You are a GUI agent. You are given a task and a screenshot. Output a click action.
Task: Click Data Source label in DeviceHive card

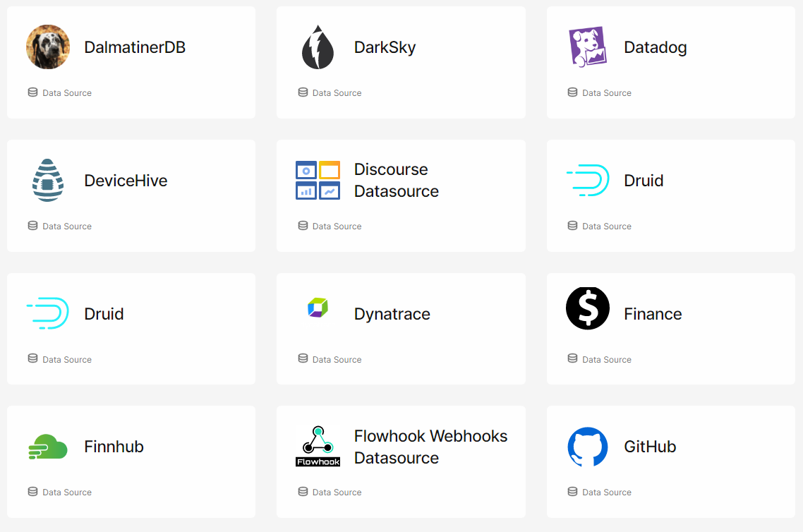click(x=67, y=226)
